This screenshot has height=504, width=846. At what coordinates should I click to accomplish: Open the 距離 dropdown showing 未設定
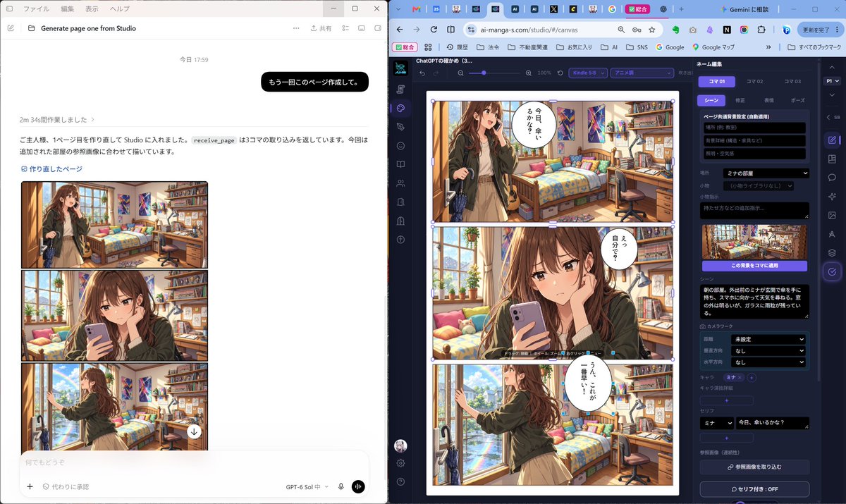pos(768,339)
